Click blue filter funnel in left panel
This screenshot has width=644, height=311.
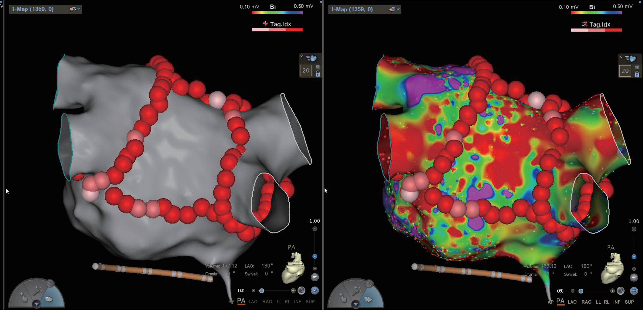point(37,304)
